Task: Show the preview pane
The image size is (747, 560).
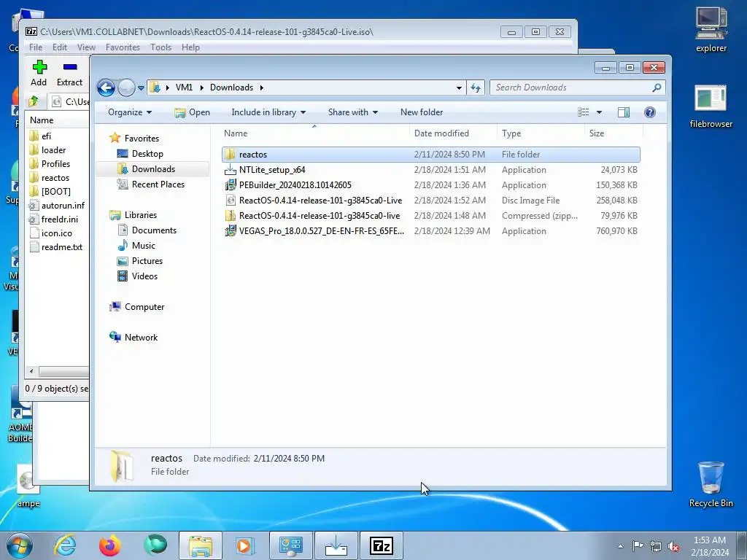Action: coord(623,112)
